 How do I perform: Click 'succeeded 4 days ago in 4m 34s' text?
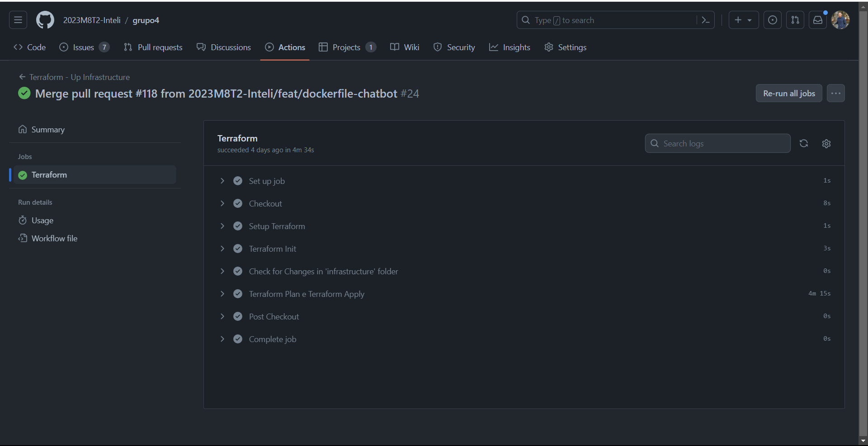(x=265, y=150)
